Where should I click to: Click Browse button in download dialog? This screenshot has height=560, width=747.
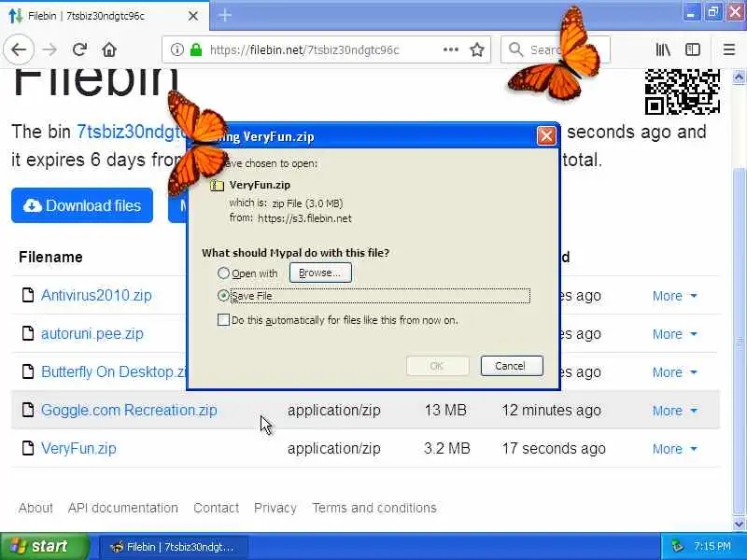(x=320, y=273)
